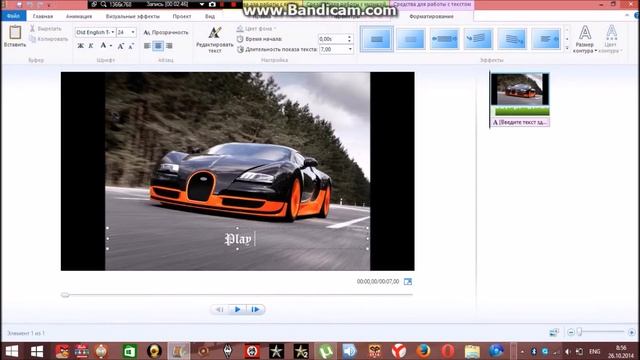Image resolution: width=640 pixels, height=360 pixels.
Task: Click the font color A icon
Action: 103,46
